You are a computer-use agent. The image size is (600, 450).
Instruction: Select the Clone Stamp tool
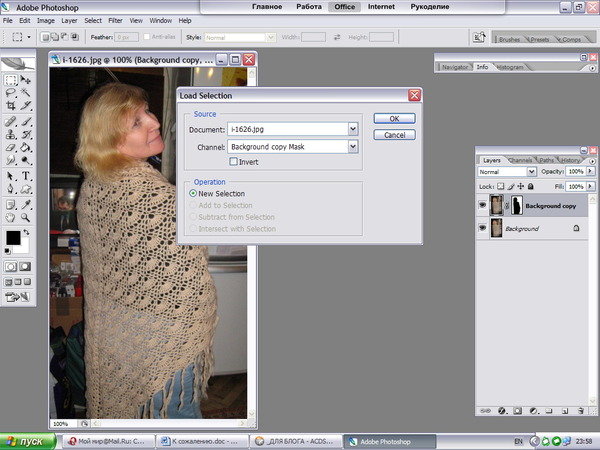pyautogui.click(x=10, y=134)
